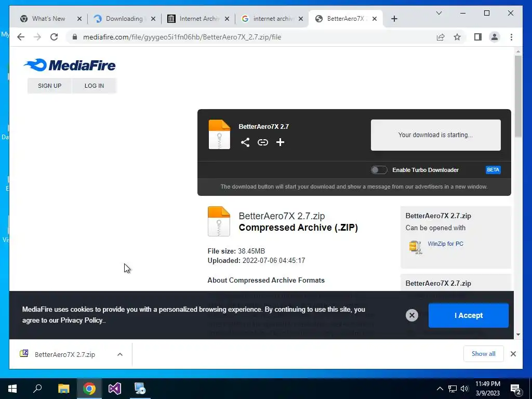Click the scrollbar down arrow
Image resolution: width=532 pixels, height=399 pixels.
point(518,335)
